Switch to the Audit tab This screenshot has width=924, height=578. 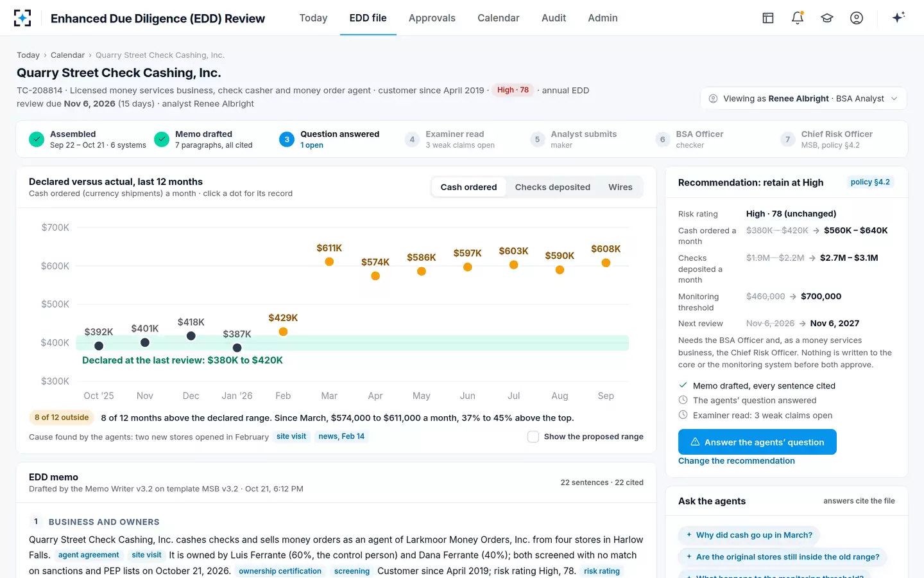(554, 18)
